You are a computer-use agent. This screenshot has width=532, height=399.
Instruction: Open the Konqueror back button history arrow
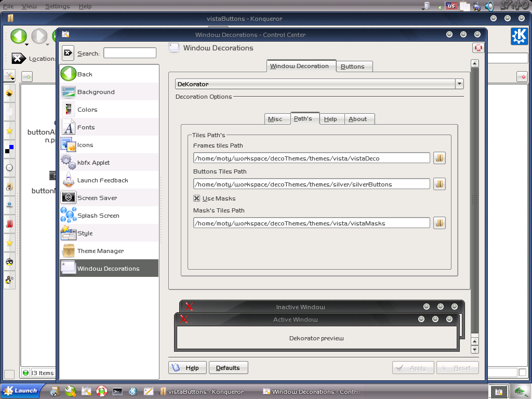pyautogui.click(x=26, y=45)
